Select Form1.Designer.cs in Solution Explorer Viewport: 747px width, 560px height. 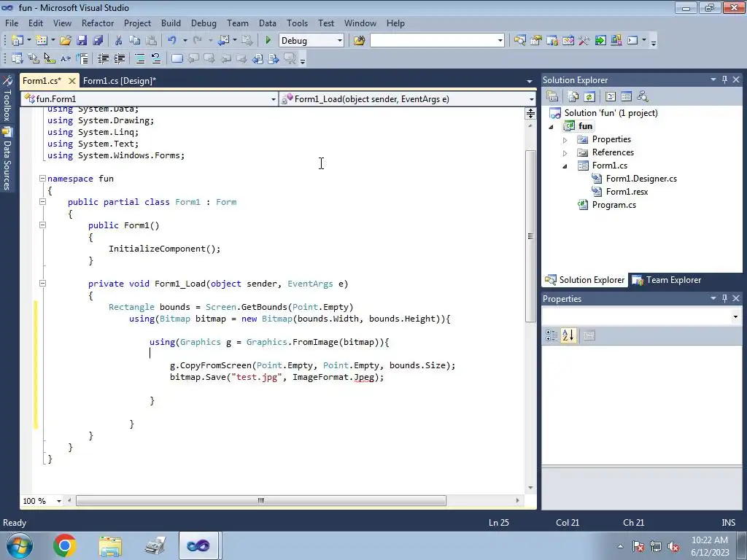[x=641, y=179]
